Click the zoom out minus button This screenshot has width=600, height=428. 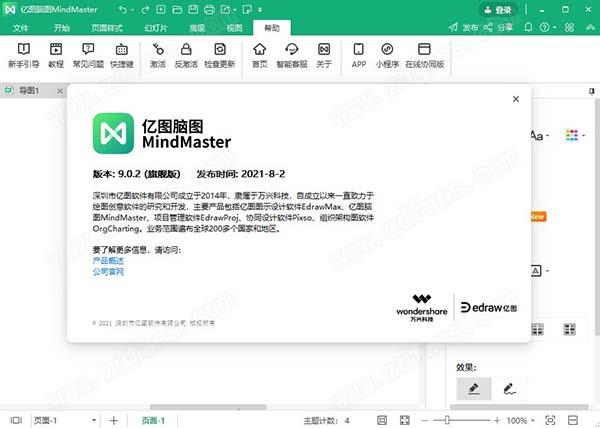pos(425,420)
